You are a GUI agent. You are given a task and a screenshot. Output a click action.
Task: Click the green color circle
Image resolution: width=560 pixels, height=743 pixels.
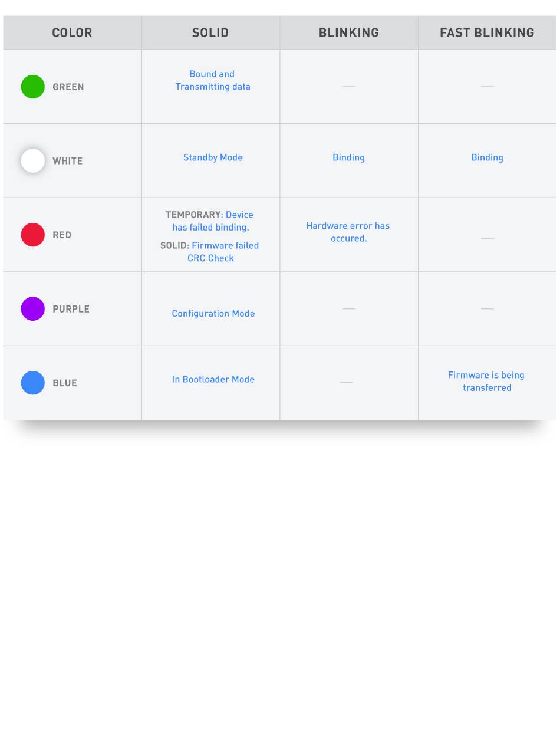tap(33, 87)
